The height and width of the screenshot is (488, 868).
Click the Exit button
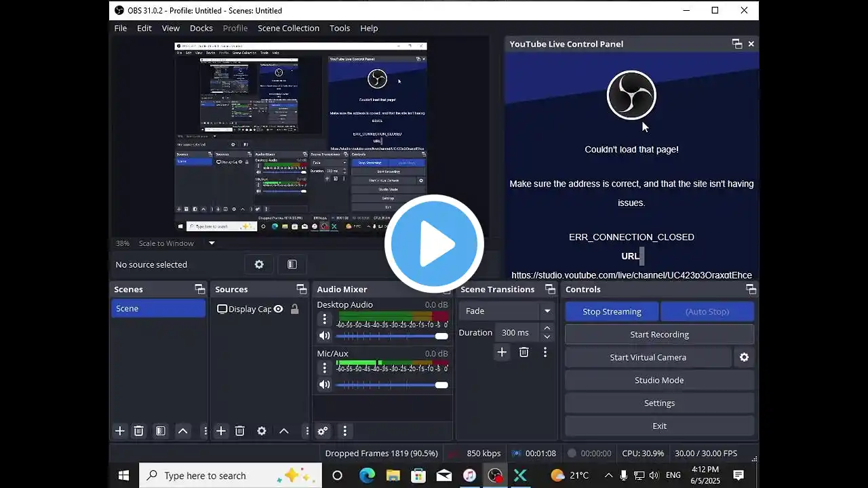point(659,426)
